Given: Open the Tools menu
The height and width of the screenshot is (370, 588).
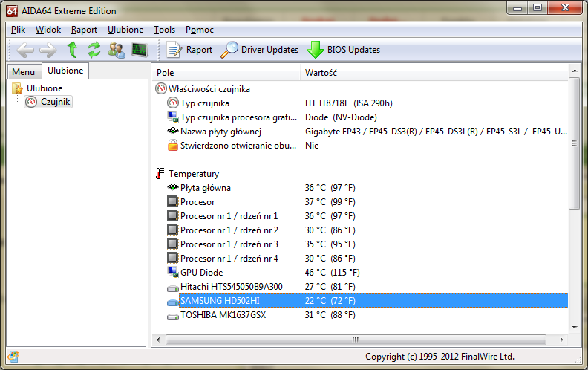Looking at the screenshot, I should pyautogui.click(x=164, y=30).
